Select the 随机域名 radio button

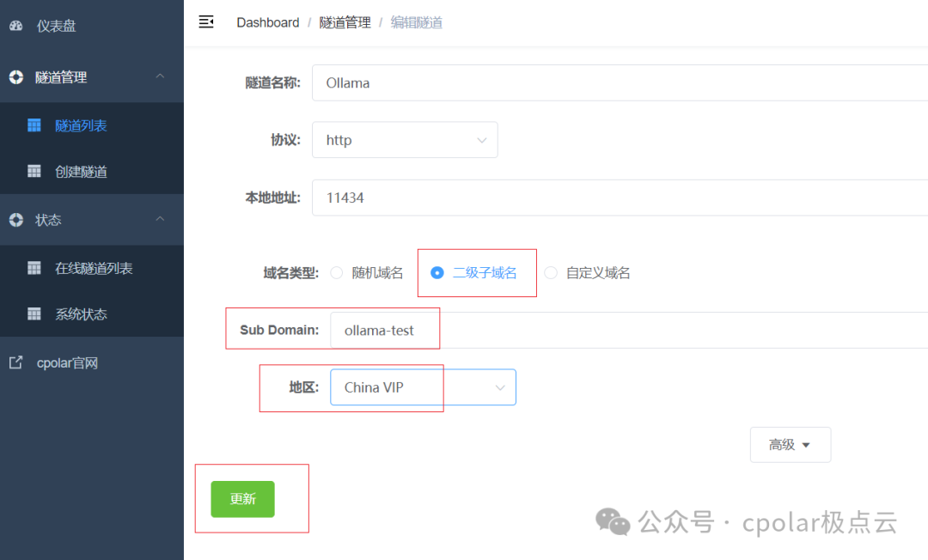[336, 272]
